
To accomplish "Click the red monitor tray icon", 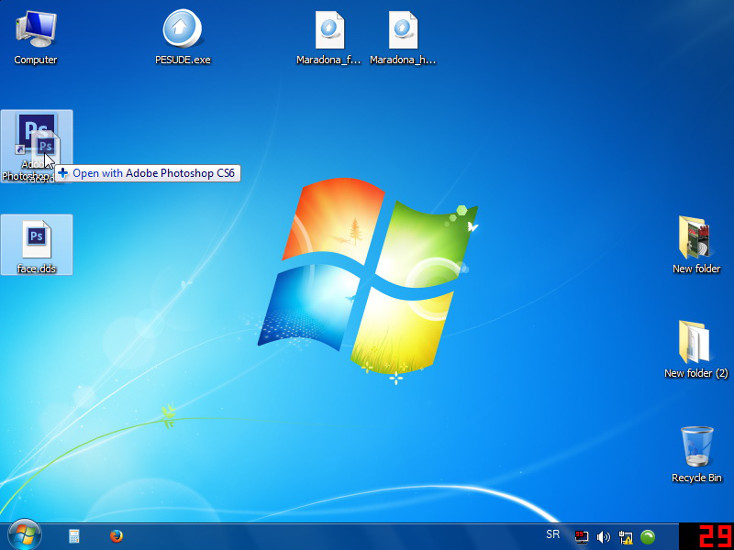I will coord(581,537).
